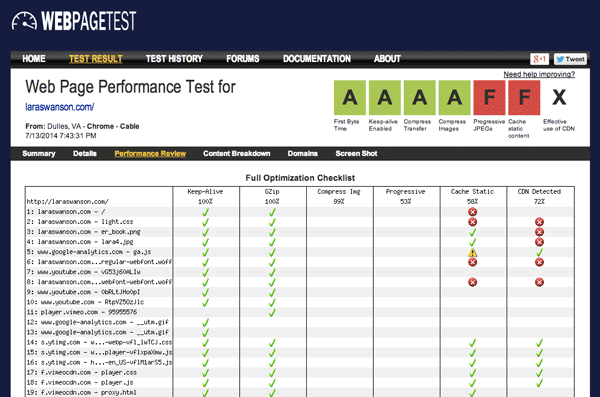Click GZip checkmark for row 14
Image resolution: width=600 pixels, height=397 pixels.
click(272, 343)
